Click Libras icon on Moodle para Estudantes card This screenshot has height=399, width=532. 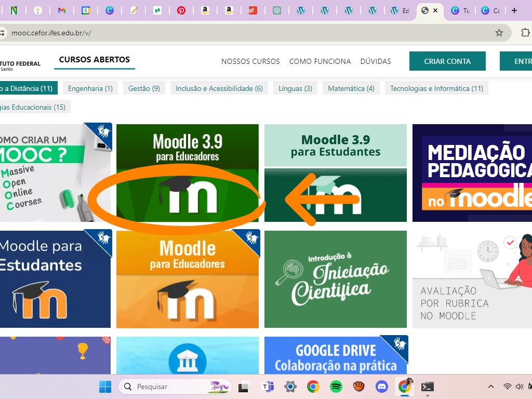103,238
